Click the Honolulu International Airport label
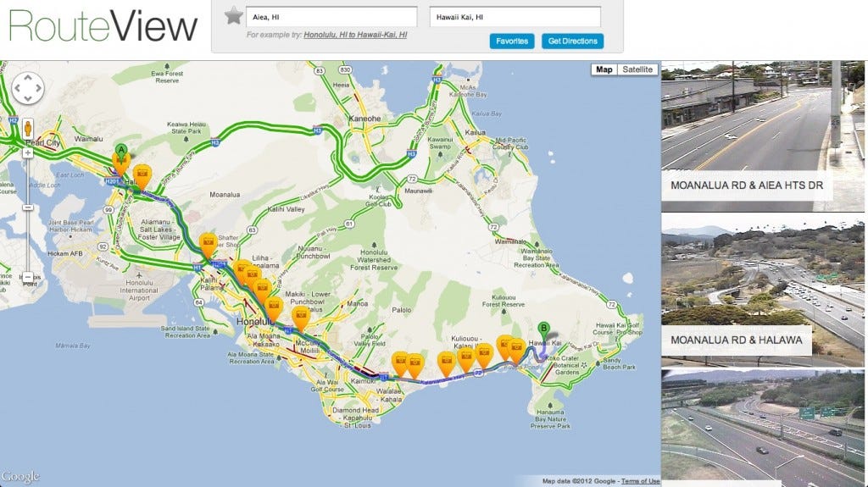Viewport: 868px width, 487px height. tap(139, 290)
